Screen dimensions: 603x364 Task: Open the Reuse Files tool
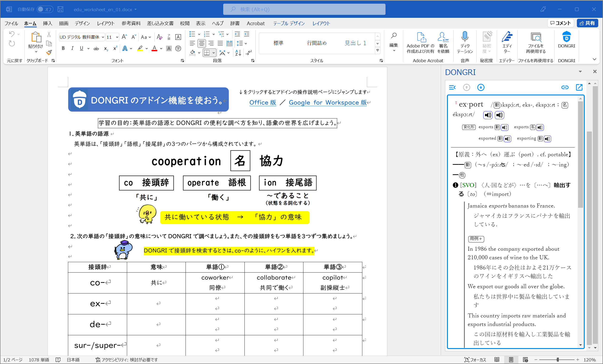pos(536,42)
